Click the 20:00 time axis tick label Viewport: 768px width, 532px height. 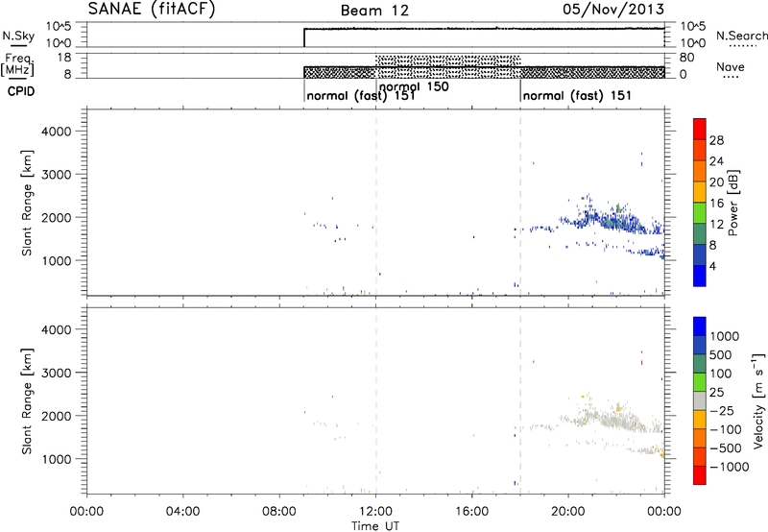coord(568,512)
